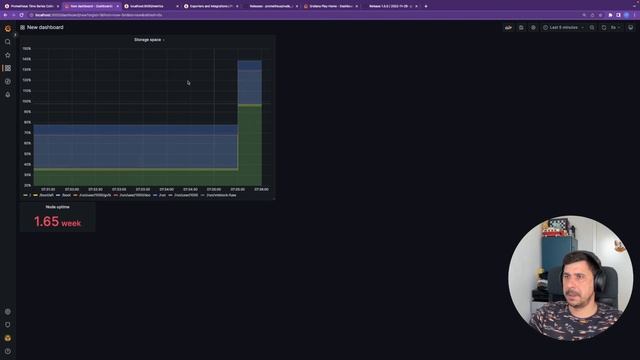Click the browser reload button
Screen dimensions: 640x360
point(22,15)
